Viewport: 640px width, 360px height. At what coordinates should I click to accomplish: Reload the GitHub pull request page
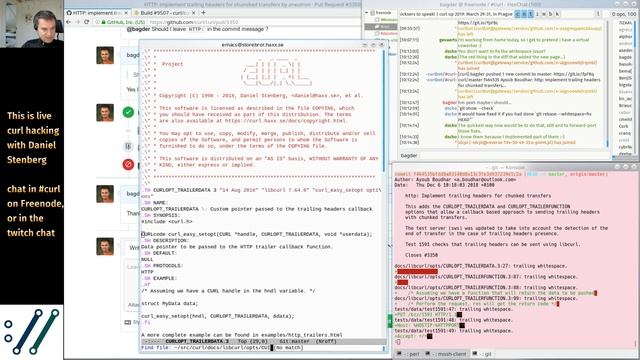[x=87, y=22]
